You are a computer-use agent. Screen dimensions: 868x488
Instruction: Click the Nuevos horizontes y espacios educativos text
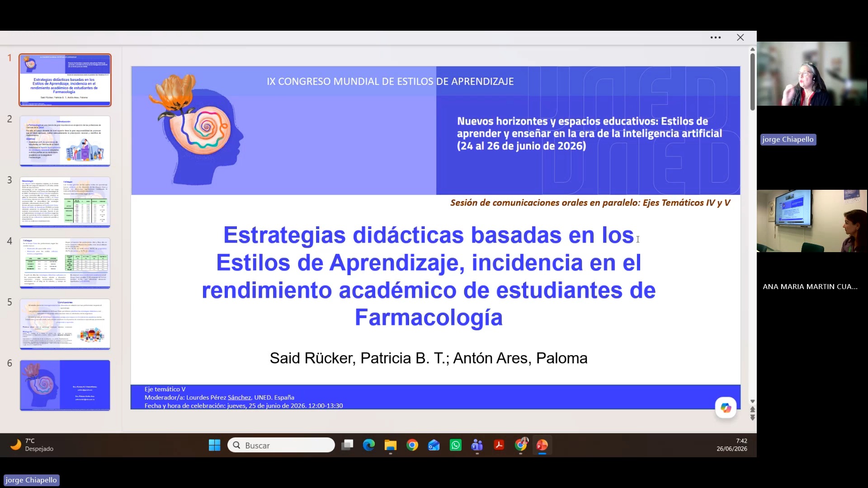click(x=590, y=134)
